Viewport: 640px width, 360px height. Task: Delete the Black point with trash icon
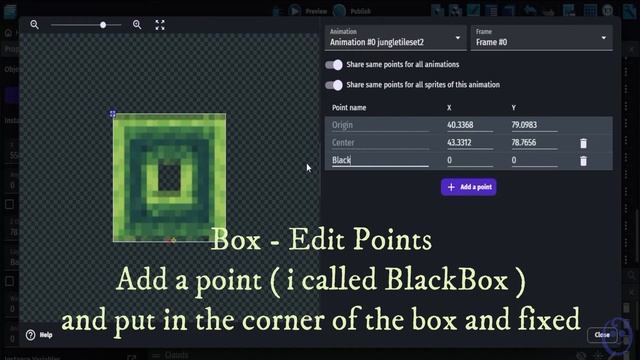click(x=583, y=161)
